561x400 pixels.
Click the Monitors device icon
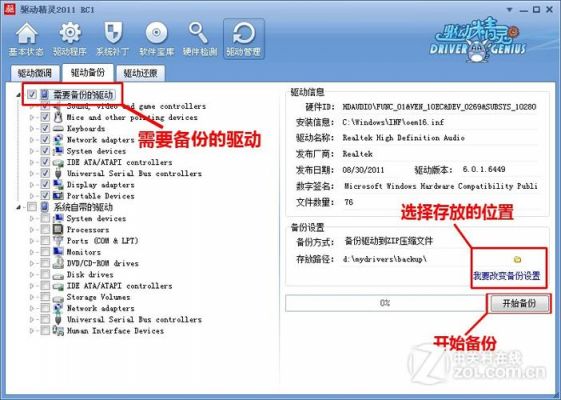point(58,252)
